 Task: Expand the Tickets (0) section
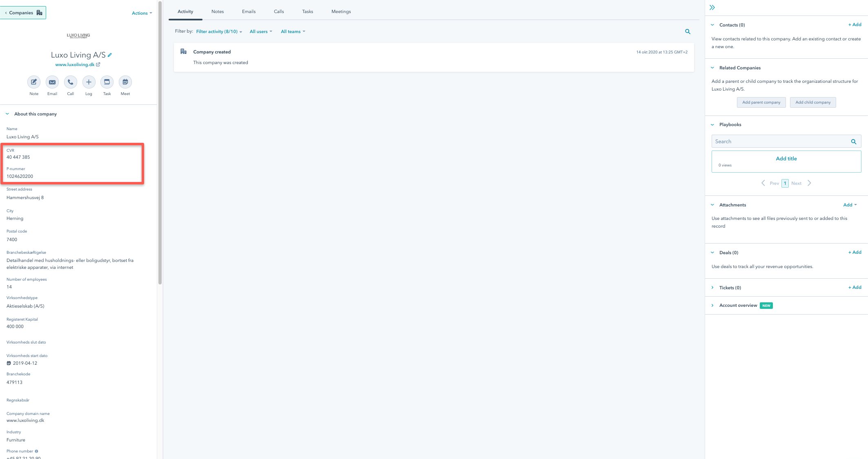(x=712, y=288)
